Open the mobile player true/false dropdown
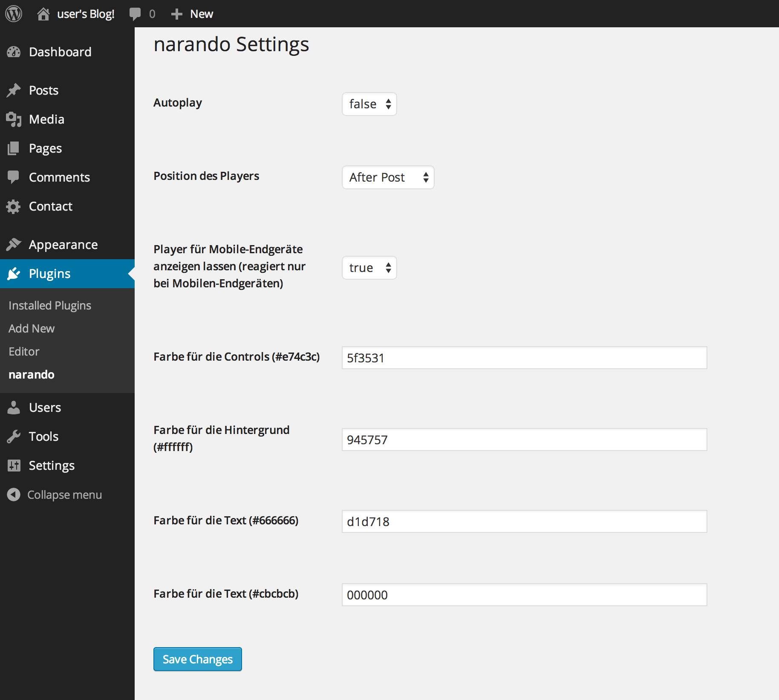The width and height of the screenshot is (779, 700). pyautogui.click(x=369, y=268)
